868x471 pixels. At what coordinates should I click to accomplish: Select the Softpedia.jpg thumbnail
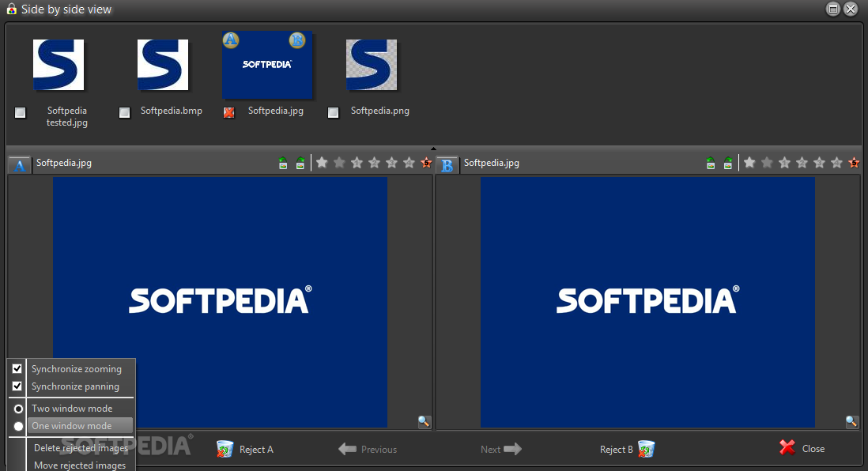pos(267,65)
